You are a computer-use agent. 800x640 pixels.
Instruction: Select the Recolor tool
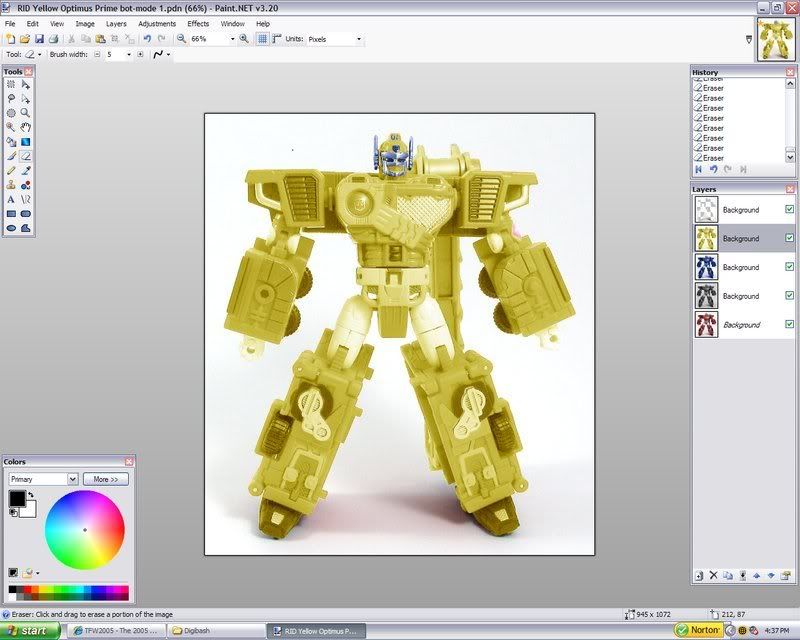tap(26, 185)
